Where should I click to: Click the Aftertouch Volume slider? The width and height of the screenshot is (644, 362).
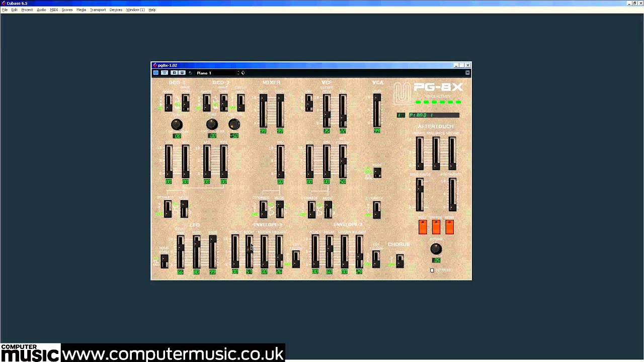(x=452, y=153)
